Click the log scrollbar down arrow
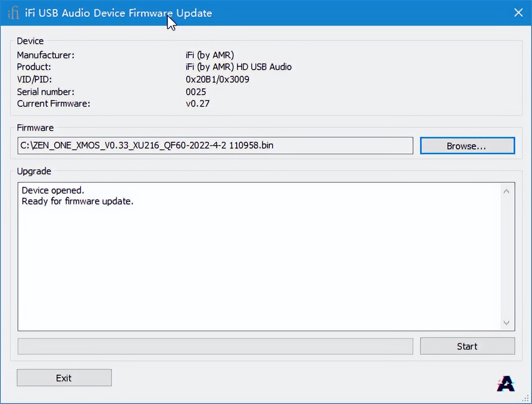Image resolution: width=532 pixels, height=404 pixels. pyautogui.click(x=506, y=323)
